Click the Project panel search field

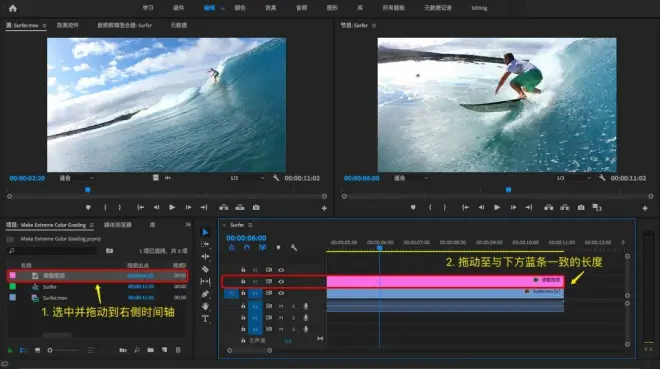point(52,251)
